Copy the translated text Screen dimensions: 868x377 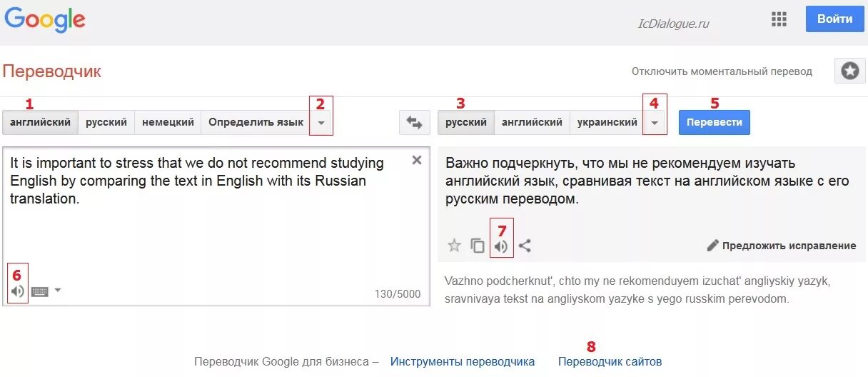[x=478, y=246]
